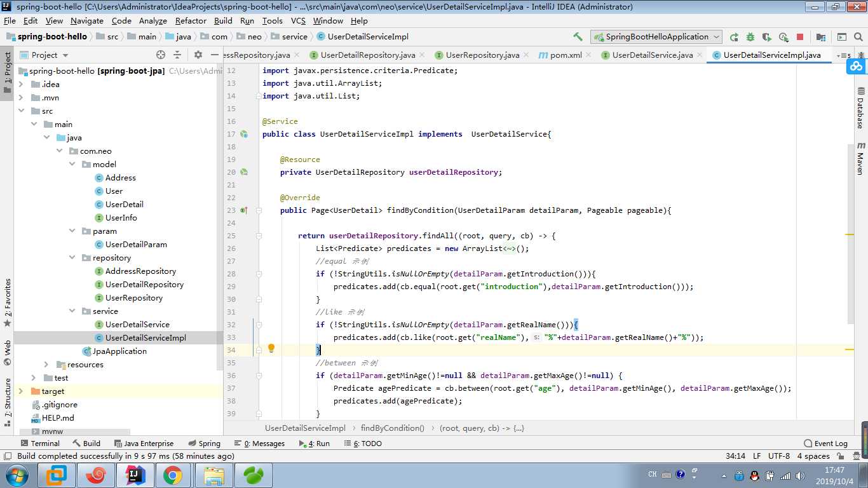Screen dimensions: 868x488
Task: Show the hidden editor tabs list dropdown
Action: coord(843,55)
